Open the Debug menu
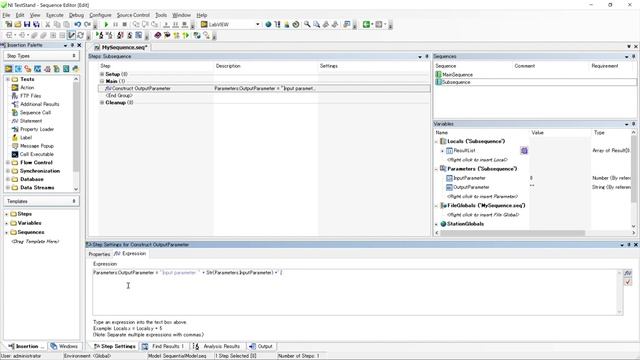Viewport: 640px width, 360px height. click(x=76, y=15)
